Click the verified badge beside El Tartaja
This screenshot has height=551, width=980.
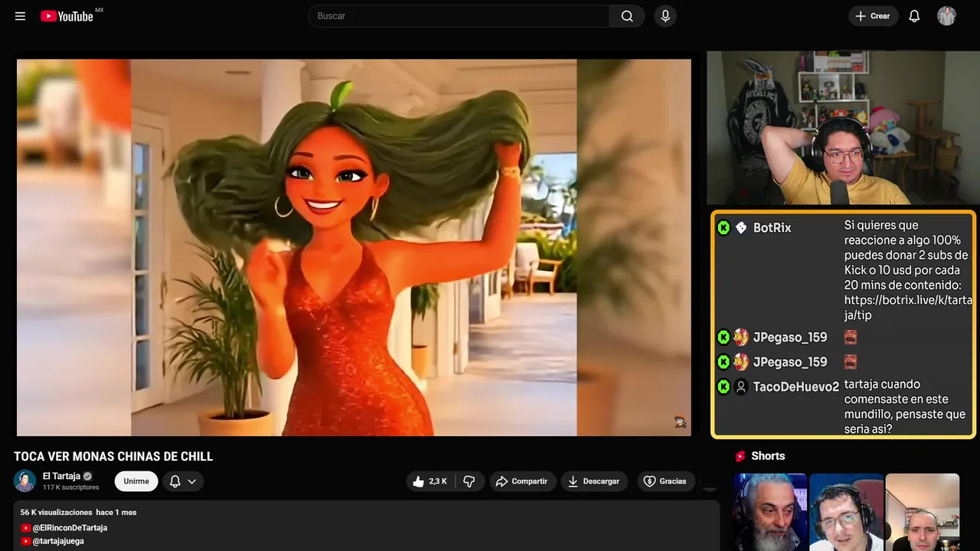[88, 476]
